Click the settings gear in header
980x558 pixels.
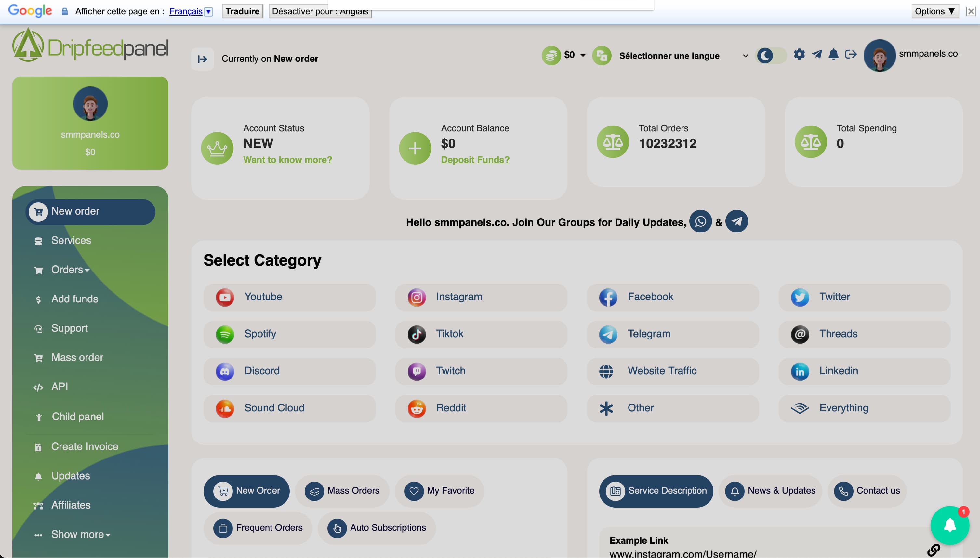799,54
